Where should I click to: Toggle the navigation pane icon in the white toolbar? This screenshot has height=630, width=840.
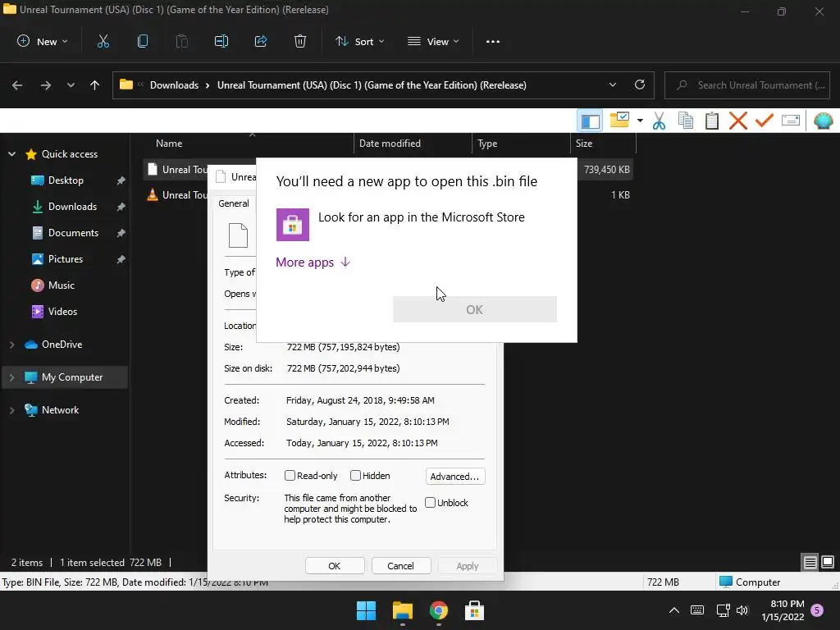point(590,121)
